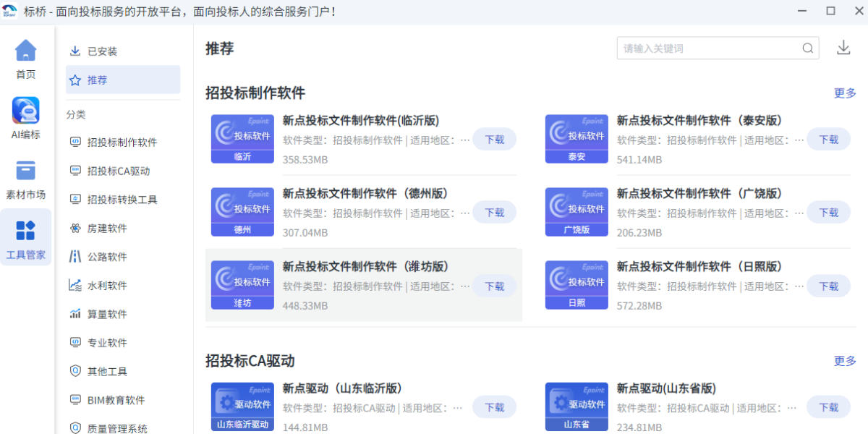Open the download manager icon at top right
The height and width of the screenshot is (434, 868).
click(843, 48)
